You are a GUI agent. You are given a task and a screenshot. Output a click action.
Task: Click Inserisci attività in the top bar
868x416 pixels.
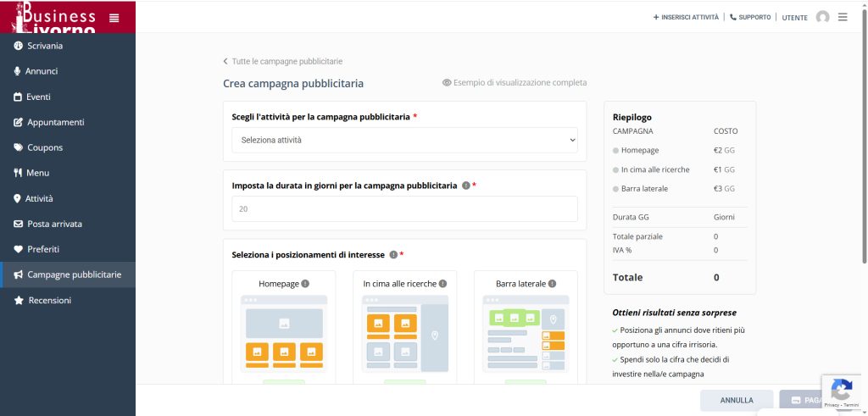coord(686,17)
